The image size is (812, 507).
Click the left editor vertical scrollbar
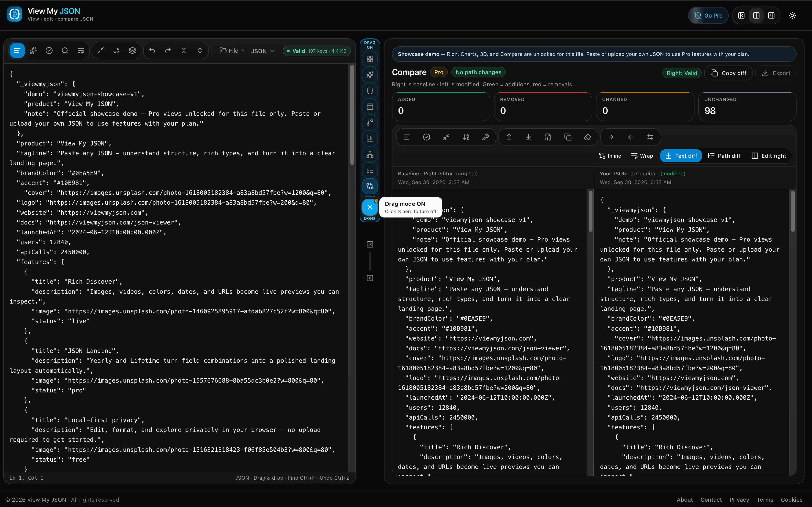[352, 115]
